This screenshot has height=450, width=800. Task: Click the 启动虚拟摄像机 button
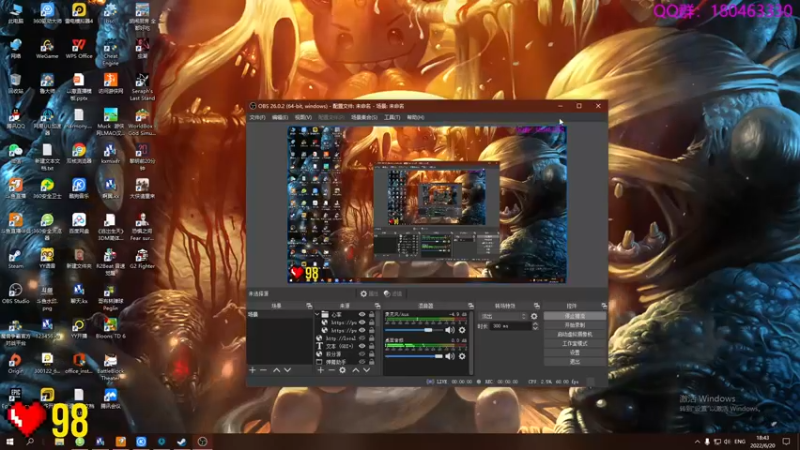574,334
